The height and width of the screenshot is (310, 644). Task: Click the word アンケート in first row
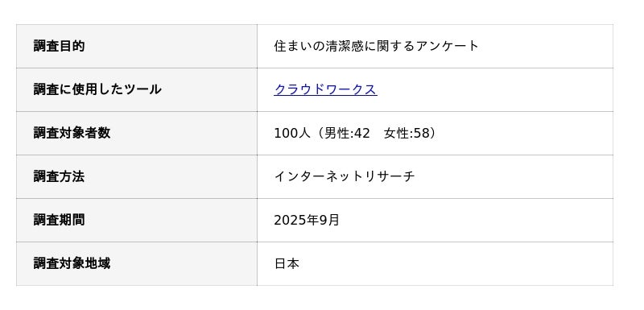(x=448, y=46)
